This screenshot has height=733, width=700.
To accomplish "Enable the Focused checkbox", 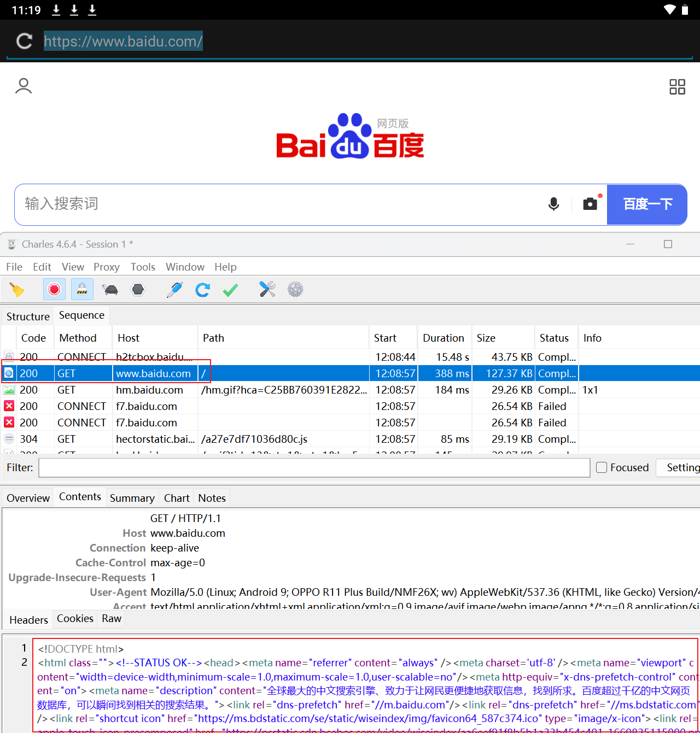I will click(x=602, y=467).
